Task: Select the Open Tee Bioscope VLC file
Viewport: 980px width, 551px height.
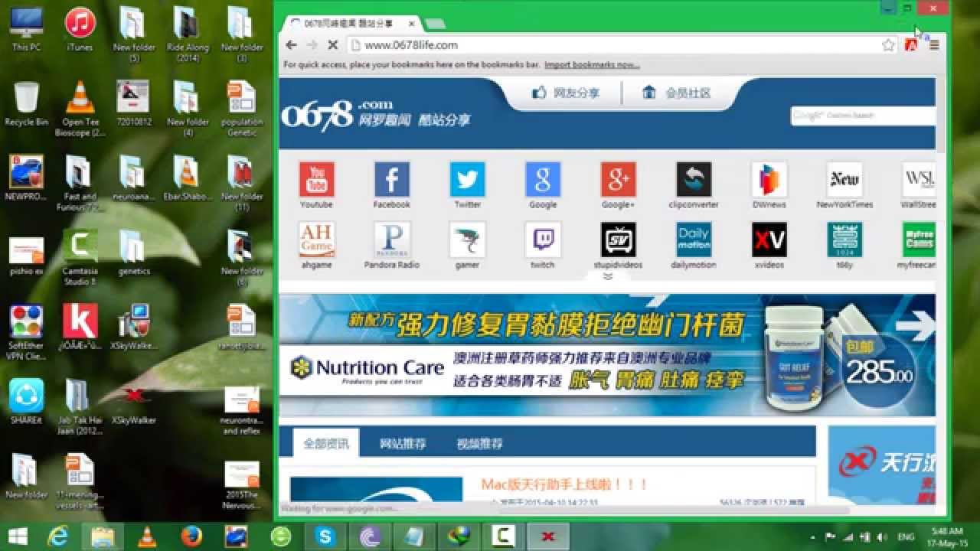Action: tap(80, 109)
